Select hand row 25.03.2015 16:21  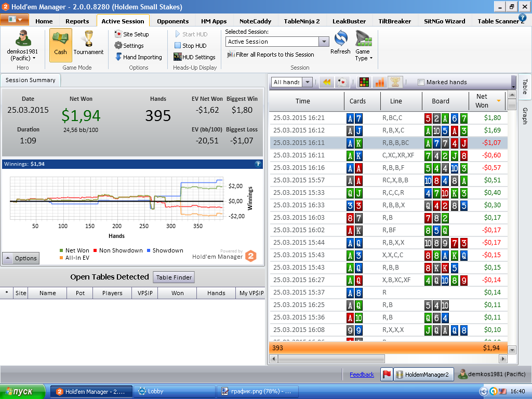[389, 118]
